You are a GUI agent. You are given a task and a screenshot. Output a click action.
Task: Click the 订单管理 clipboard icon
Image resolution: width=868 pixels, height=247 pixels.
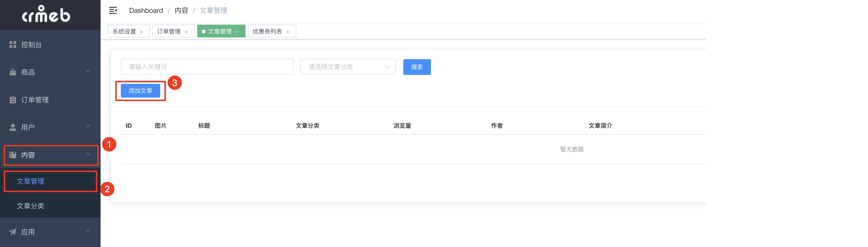pyautogui.click(x=13, y=100)
